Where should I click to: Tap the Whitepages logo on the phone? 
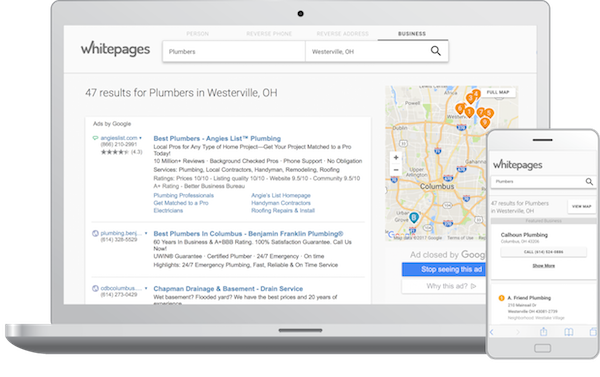coord(517,165)
